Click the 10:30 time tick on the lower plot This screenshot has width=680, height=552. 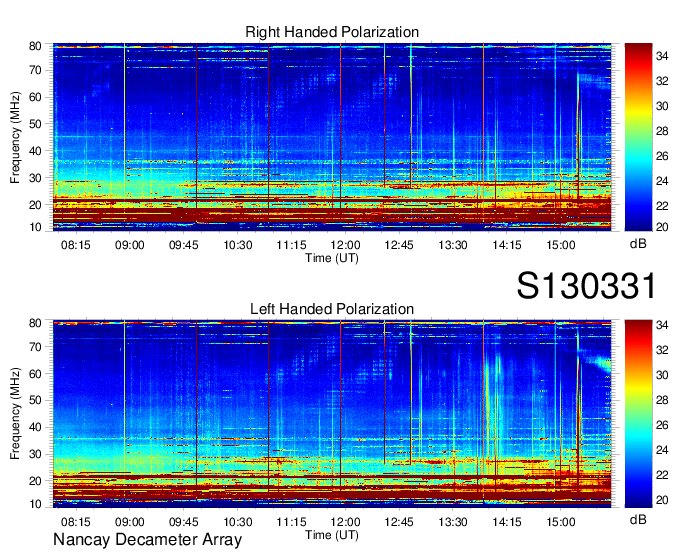(238, 522)
